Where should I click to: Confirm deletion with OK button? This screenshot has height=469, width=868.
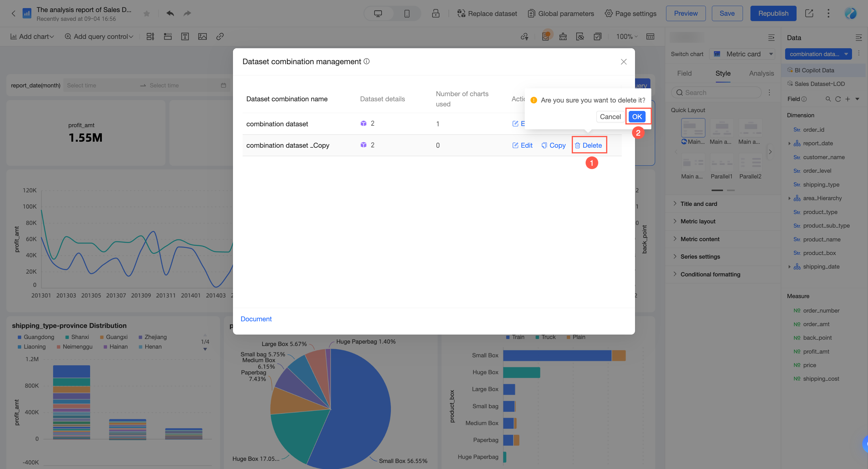[637, 117]
